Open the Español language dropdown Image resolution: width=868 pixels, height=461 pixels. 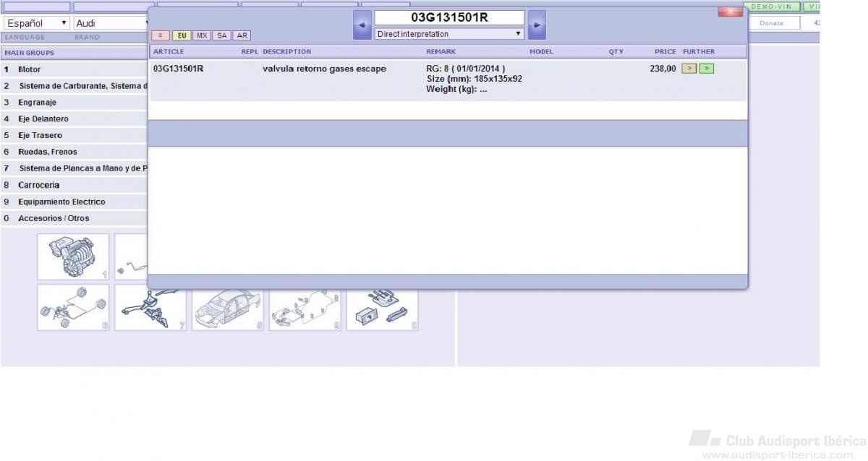tap(37, 23)
